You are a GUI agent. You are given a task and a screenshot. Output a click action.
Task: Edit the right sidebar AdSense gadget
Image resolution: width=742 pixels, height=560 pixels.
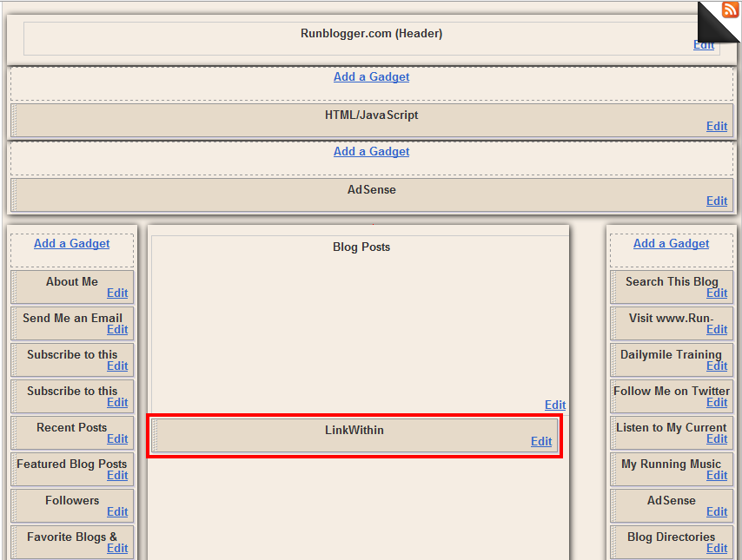[717, 511]
